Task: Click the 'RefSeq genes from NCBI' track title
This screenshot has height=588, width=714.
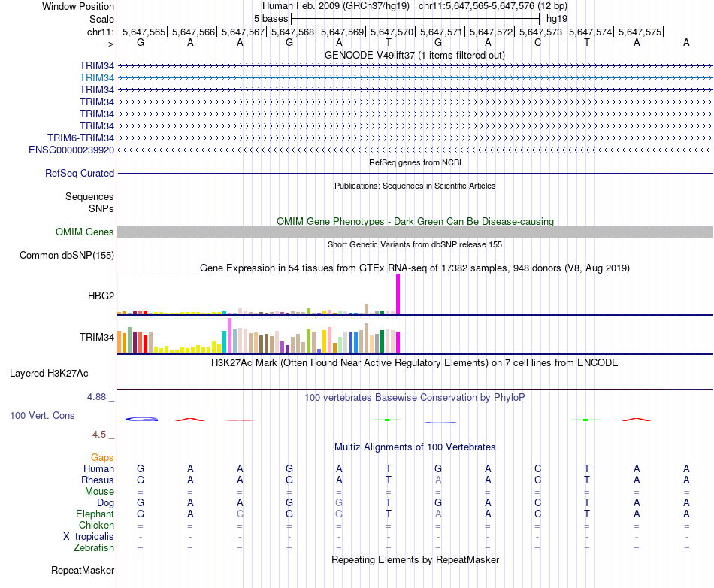Action: pyautogui.click(x=415, y=162)
